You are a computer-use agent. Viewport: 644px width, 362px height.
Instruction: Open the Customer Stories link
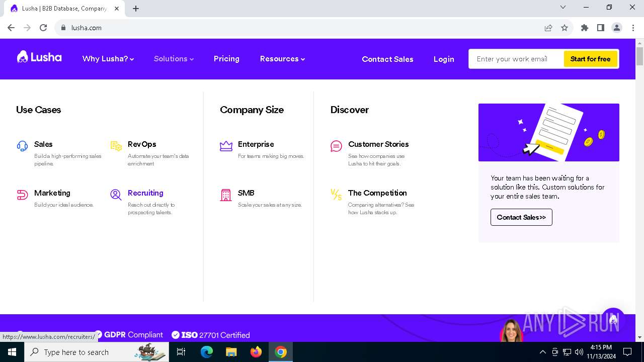coord(378,144)
